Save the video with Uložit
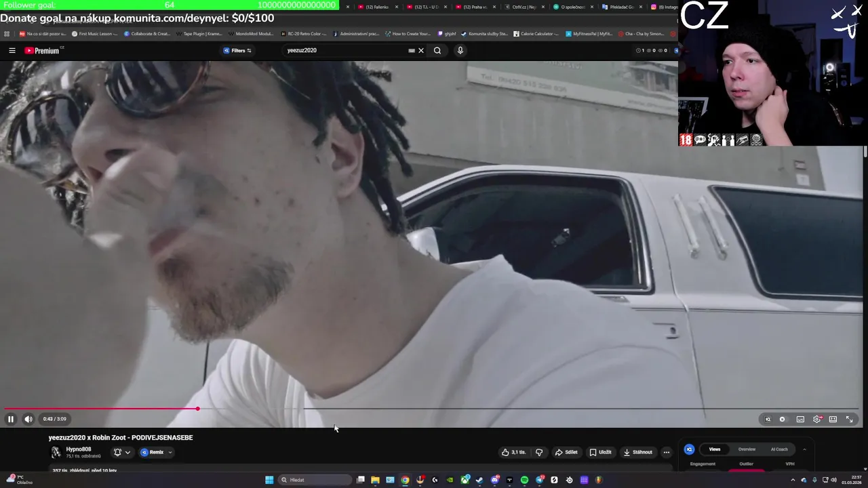868x488 pixels. pos(600,452)
